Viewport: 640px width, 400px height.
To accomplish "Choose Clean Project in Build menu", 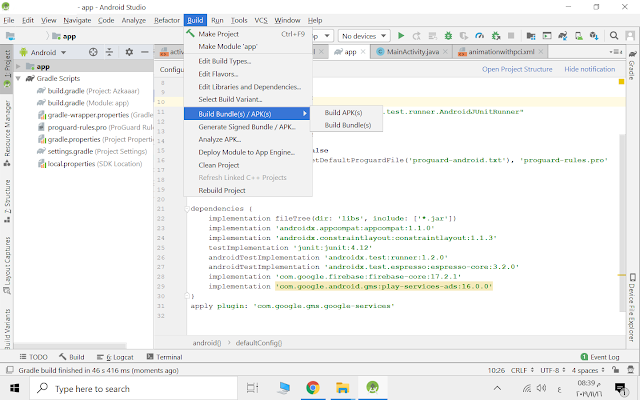I will pyautogui.click(x=248, y=165).
